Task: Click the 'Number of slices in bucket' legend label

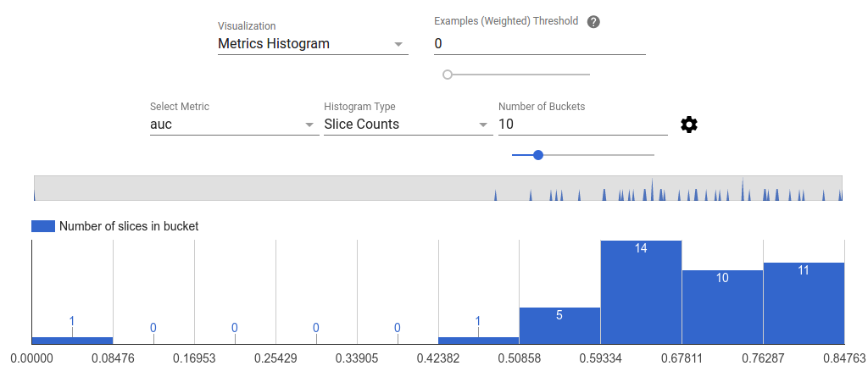Action: [129, 226]
